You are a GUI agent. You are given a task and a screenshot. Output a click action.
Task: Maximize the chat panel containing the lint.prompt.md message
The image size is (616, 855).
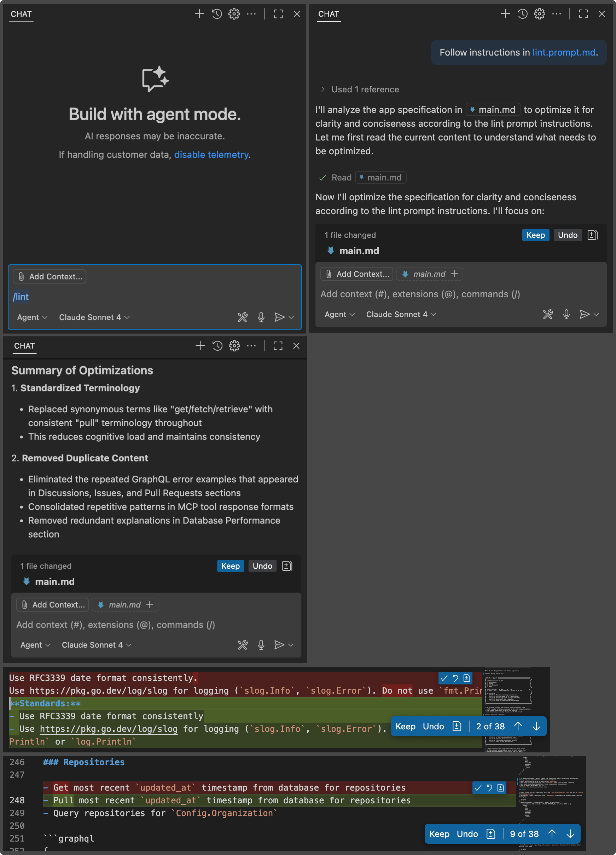[583, 14]
